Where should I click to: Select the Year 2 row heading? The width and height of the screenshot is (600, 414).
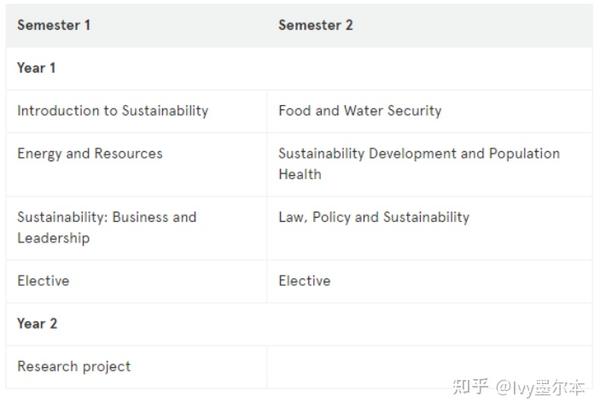[x=37, y=324]
